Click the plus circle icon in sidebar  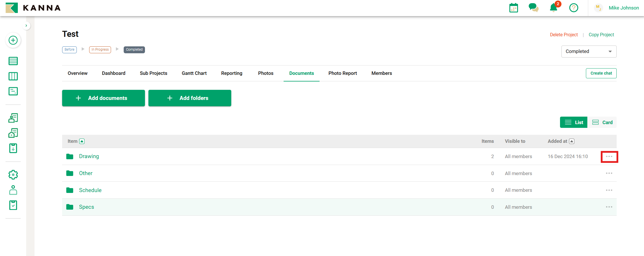tap(13, 40)
